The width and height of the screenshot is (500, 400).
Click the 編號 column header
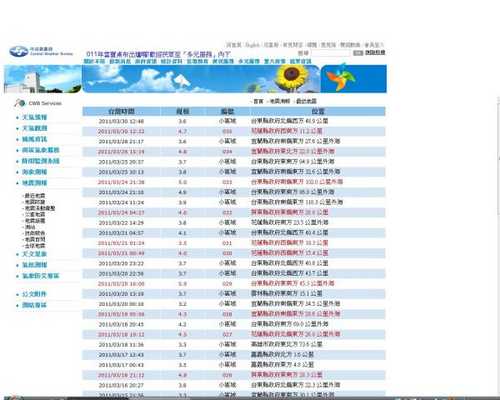(227, 111)
